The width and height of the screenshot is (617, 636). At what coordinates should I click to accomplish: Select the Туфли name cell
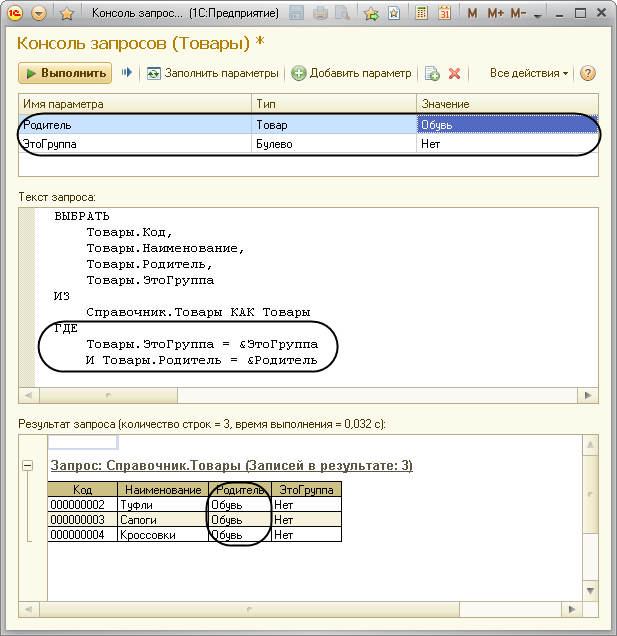tap(163, 505)
